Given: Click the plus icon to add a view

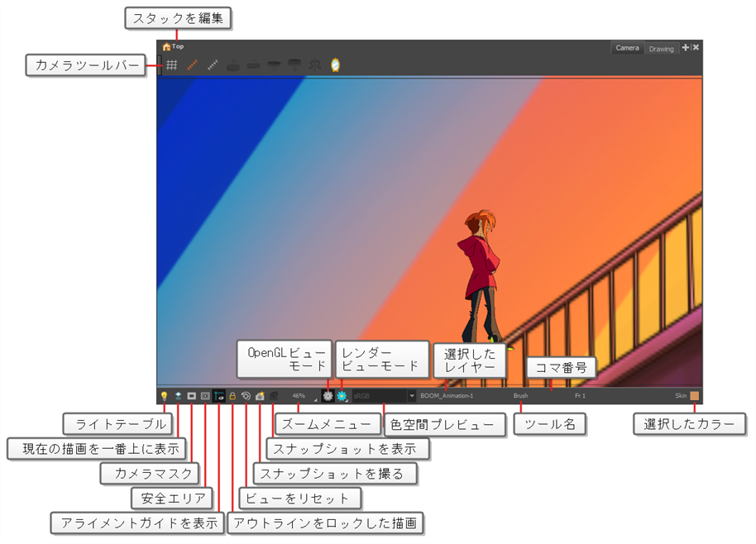Looking at the screenshot, I should (x=686, y=47).
